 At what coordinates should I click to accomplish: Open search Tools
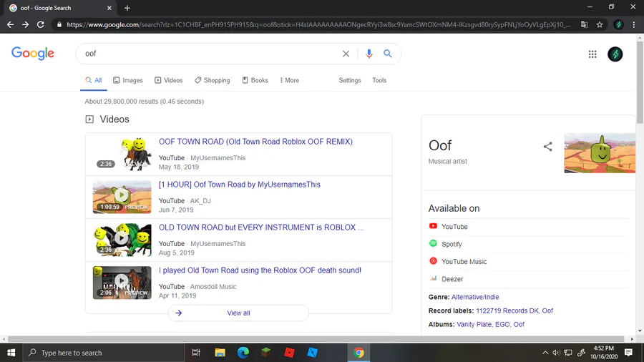[x=379, y=80]
